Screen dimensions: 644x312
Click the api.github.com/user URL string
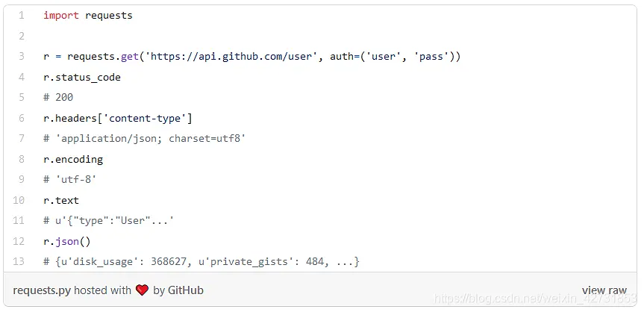(231, 56)
